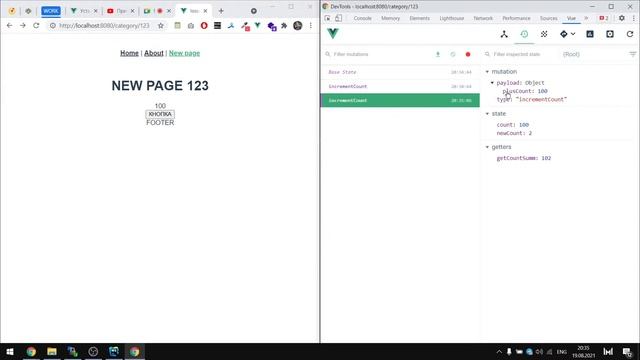Reload the localhost page
640x360 pixels.
click(x=36, y=26)
